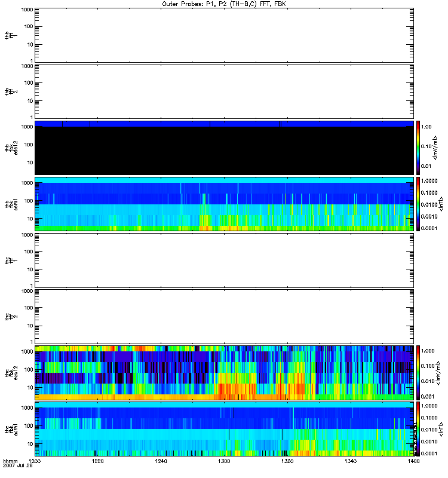Click the '2007 Jul 28' date label
The width and height of the screenshot is (448, 478).
[16, 467]
